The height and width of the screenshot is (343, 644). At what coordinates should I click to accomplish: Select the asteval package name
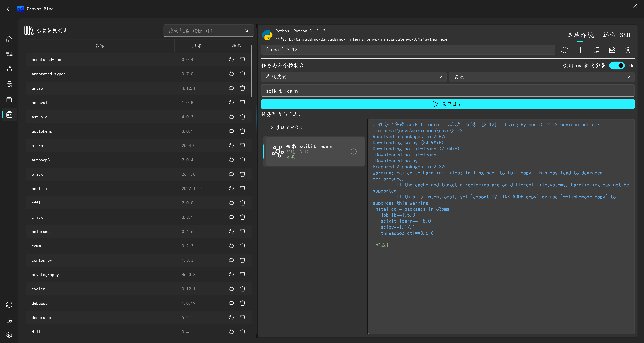[39, 103]
